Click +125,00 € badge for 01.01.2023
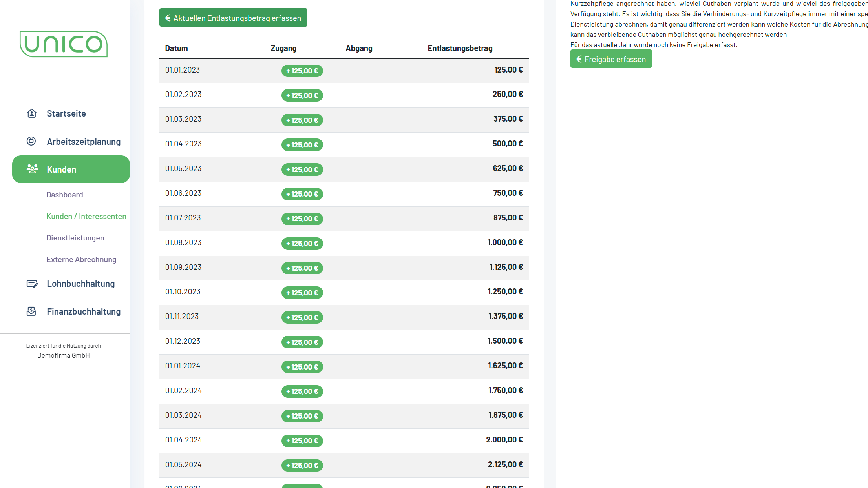This screenshot has height=488, width=868. [x=302, y=71]
